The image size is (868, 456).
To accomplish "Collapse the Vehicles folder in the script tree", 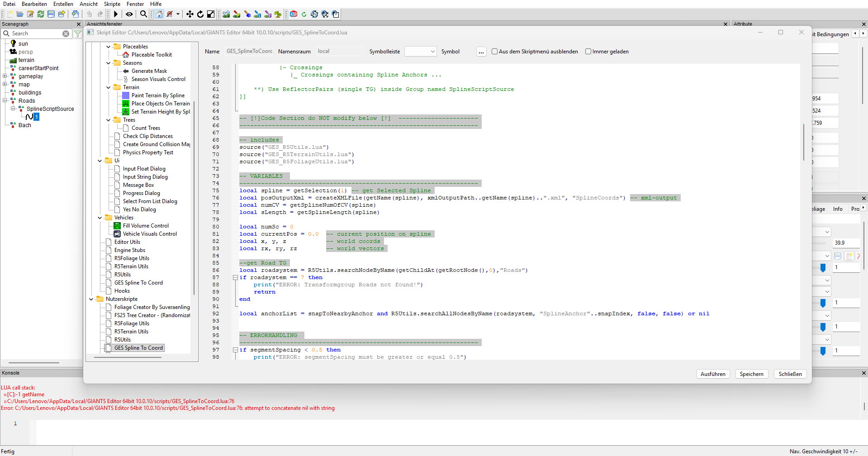I will (x=100, y=218).
